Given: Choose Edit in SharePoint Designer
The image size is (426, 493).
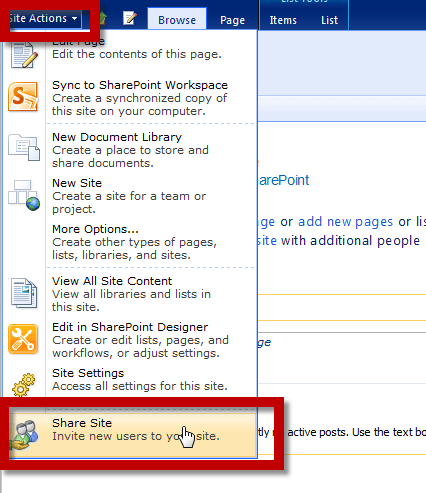Looking at the screenshot, I should (151, 340).
